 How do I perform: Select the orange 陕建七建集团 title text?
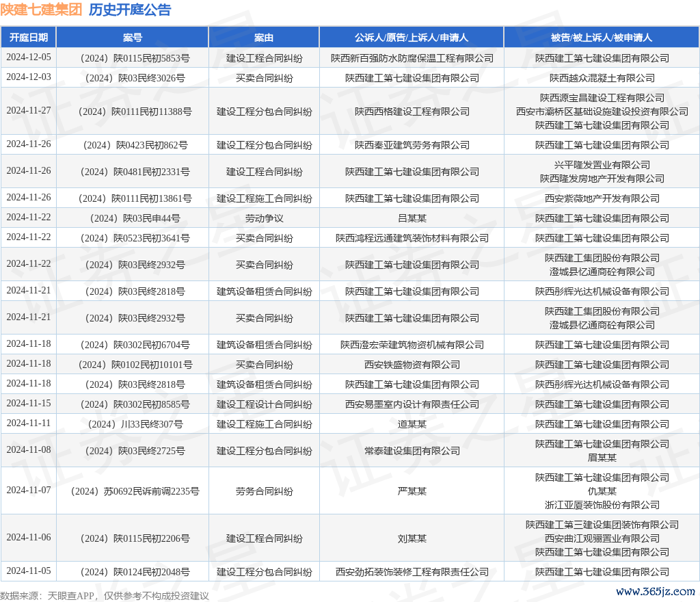pos(41,10)
